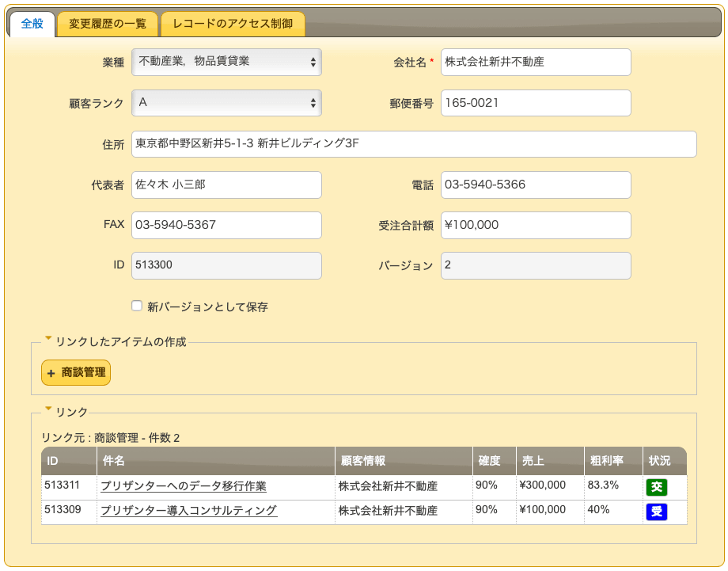Click 90% in row 513309
728x571 pixels.
(x=495, y=512)
